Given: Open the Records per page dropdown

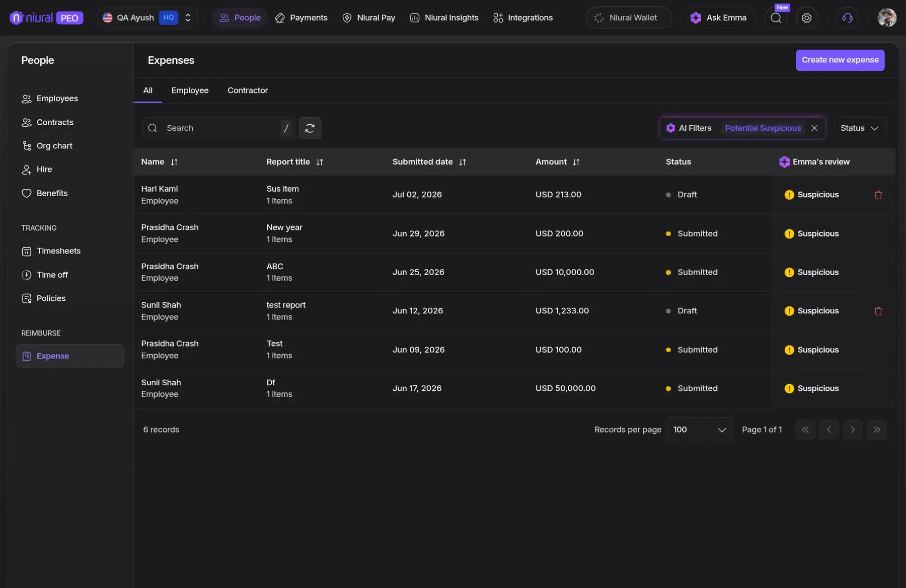Looking at the screenshot, I should (699, 430).
